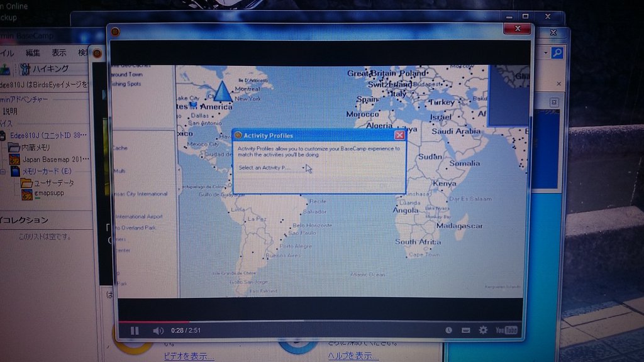This screenshot has height=362, width=644.
Task: Click the search magnifier icon
Action: 557,53
